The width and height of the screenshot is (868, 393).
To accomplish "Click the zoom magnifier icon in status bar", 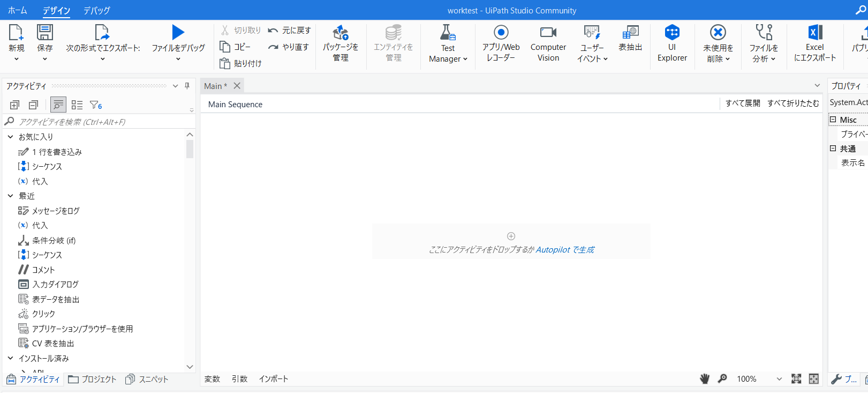I will click(722, 379).
